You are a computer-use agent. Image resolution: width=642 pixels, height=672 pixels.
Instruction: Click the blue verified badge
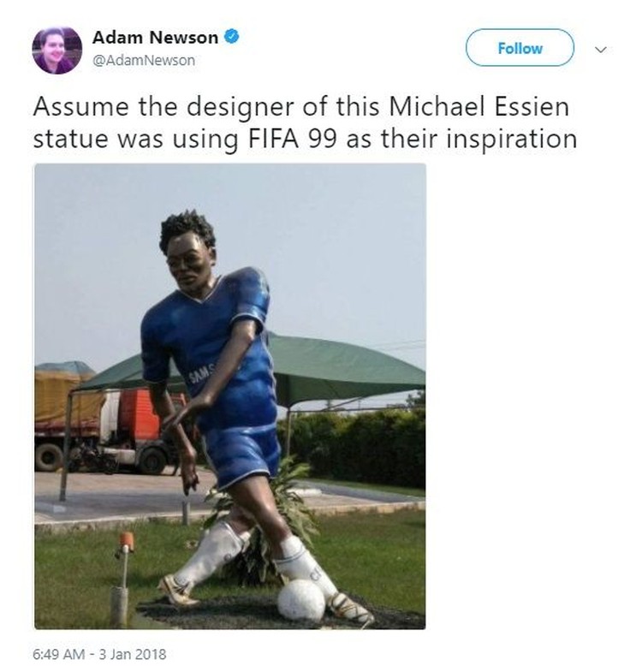[x=232, y=37]
